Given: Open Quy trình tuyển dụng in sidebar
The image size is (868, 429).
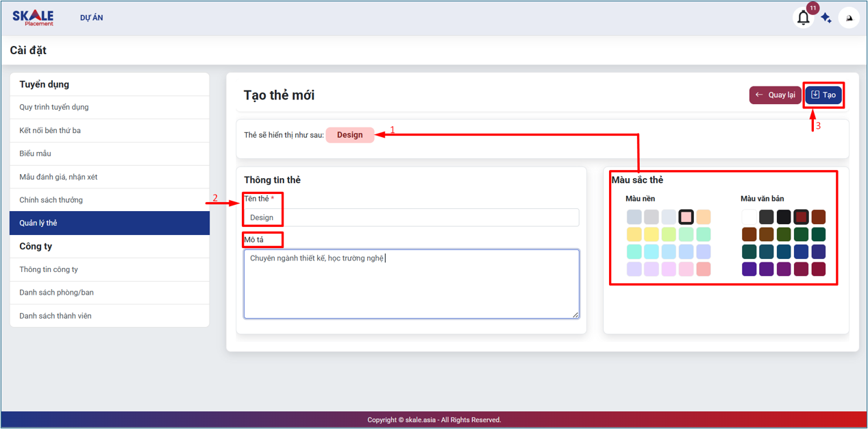Looking at the screenshot, I should (x=54, y=107).
